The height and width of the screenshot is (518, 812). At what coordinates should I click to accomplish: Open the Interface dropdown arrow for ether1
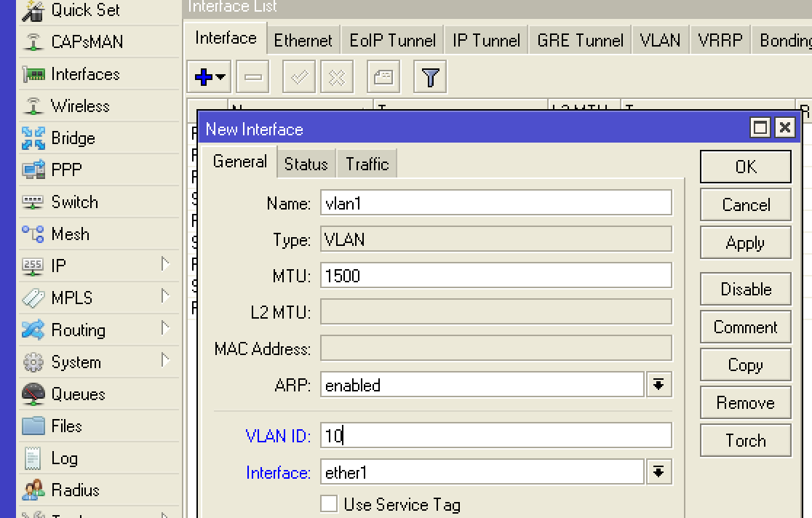click(x=658, y=472)
